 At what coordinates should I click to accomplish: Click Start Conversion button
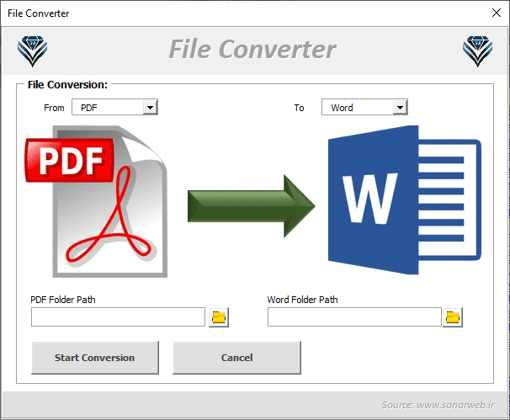coord(95,358)
